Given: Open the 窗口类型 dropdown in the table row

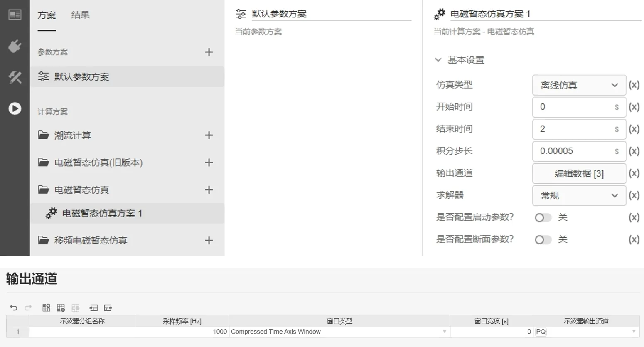Looking at the screenshot, I should pos(445,332).
